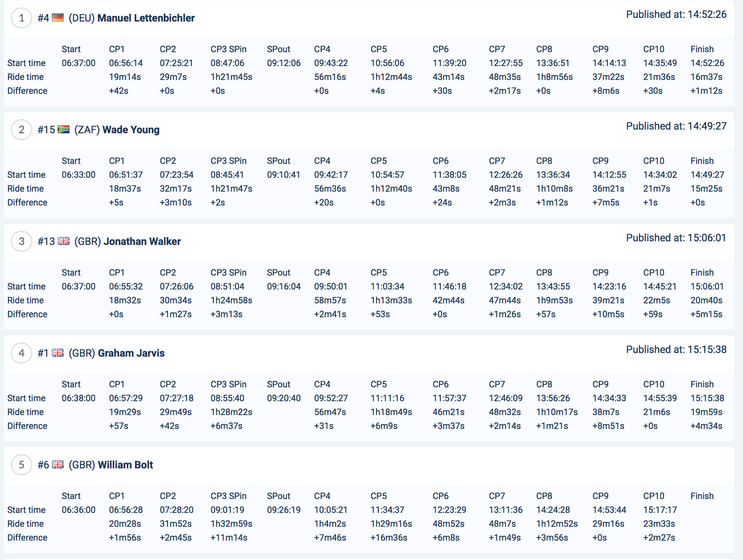Viewport: 743px width, 560px height.
Task: Open rider William Bolt's name link
Action: [x=125, y=465]
